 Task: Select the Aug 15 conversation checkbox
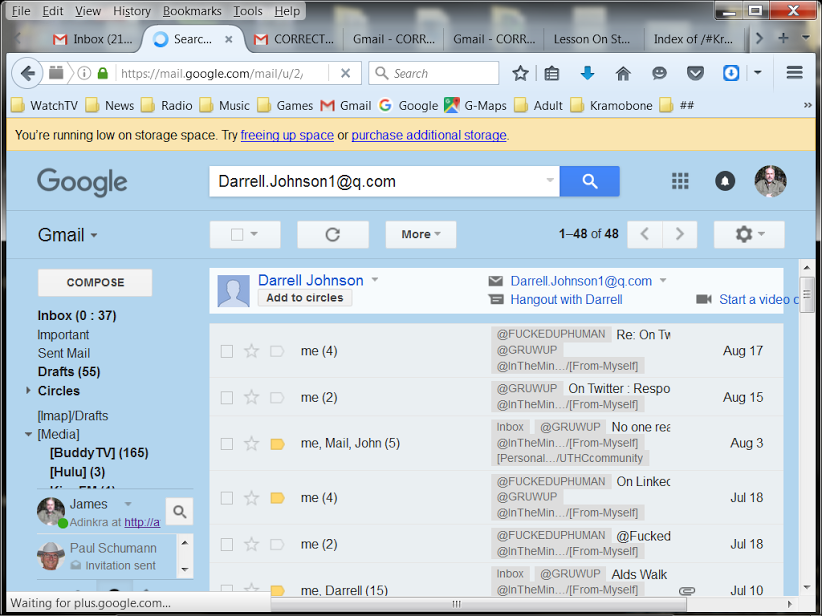pyautogui.click(x=226, y=397)
